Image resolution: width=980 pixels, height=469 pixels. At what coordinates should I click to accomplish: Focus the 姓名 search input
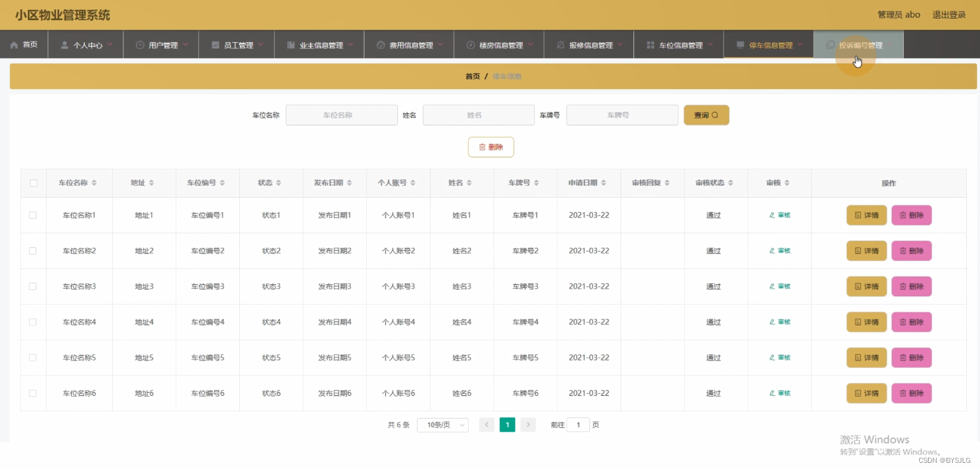coord(479,115)
